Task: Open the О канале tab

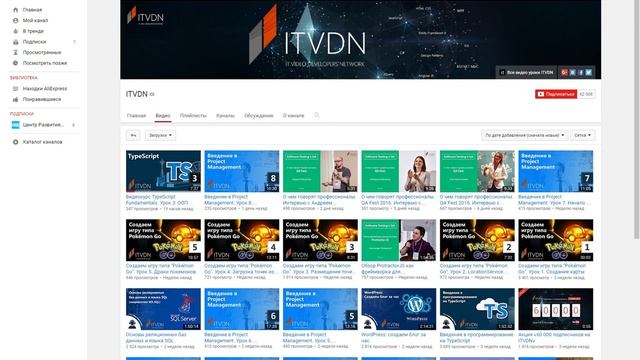Action: (293, 116)
